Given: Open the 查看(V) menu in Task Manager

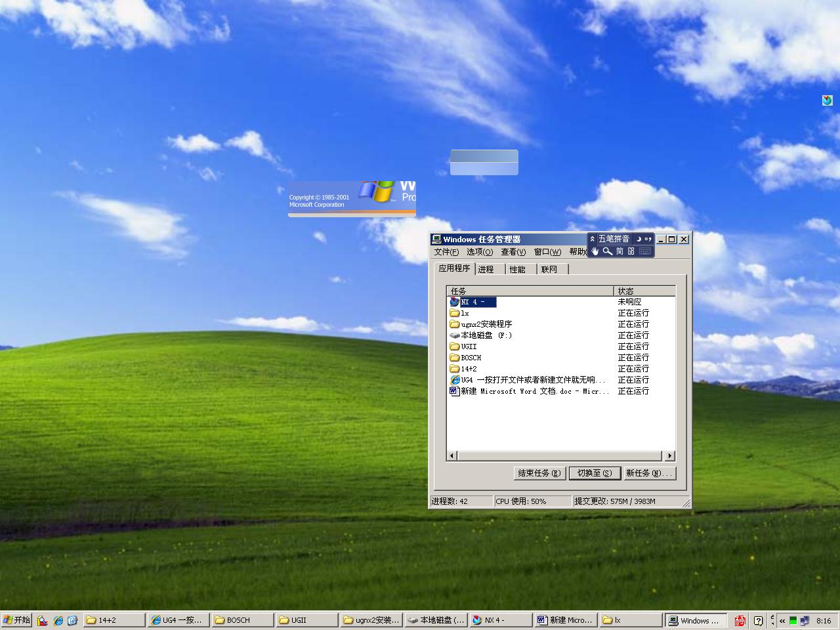Looking at the screenshot, I should (x=513, y=252).
